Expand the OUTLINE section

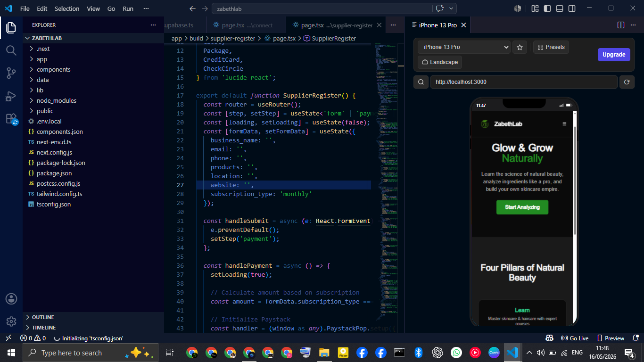[x=42, y=317]
